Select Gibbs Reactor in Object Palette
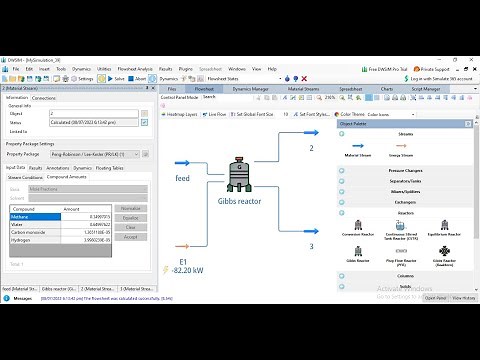Image resolution: width=480 pixels, height=360 pixels. [x=358, y=254]
